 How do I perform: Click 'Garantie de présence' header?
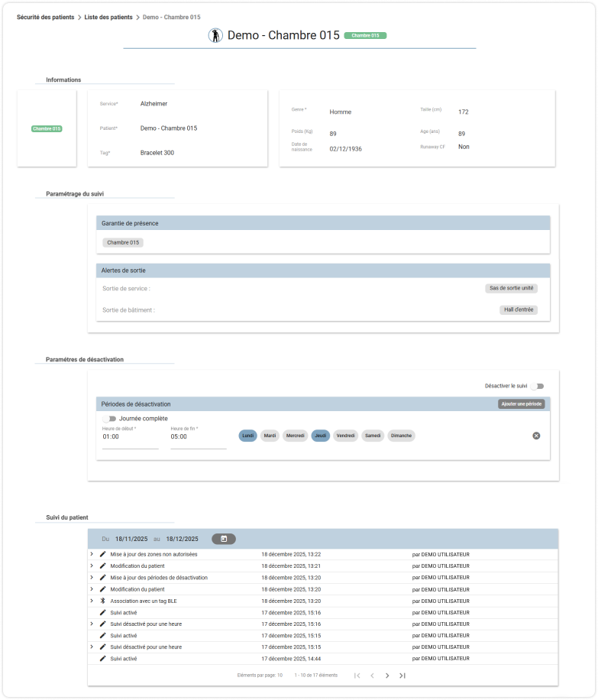coord(323,223)
